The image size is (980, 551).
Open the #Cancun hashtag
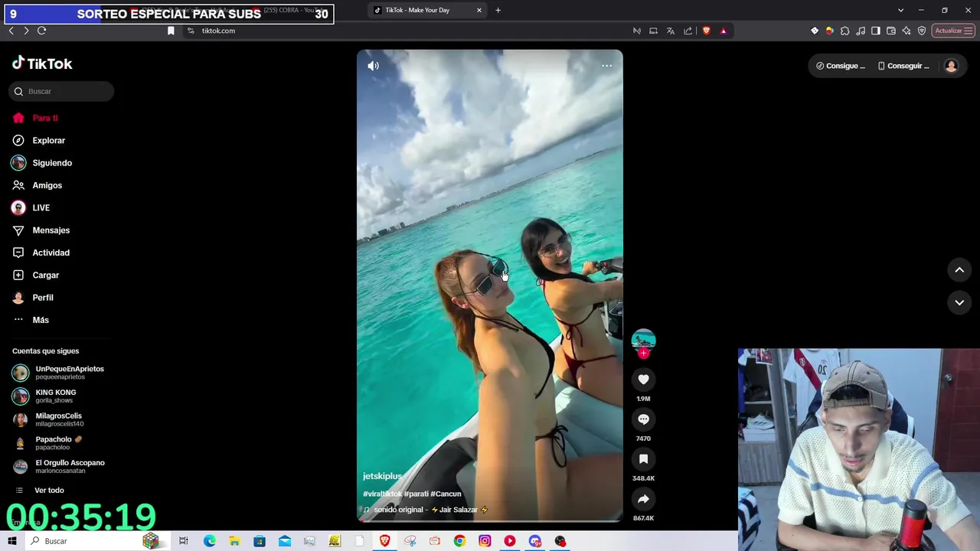[x=446, y=494]
